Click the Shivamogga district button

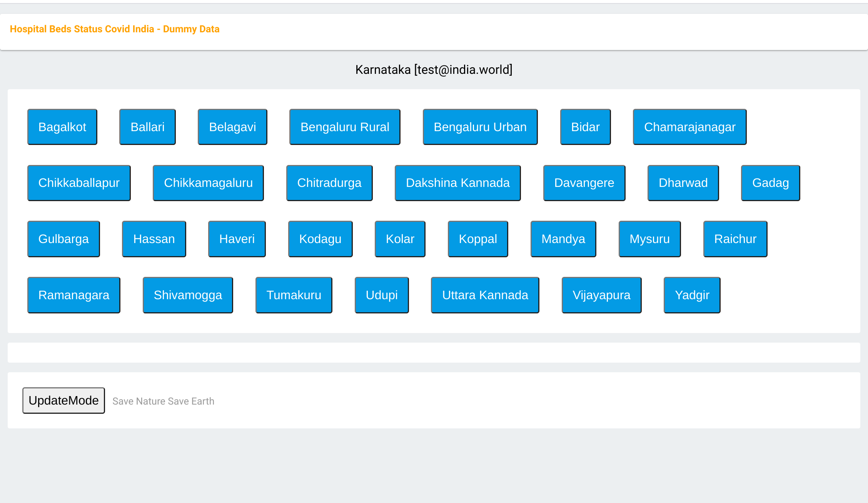188,295
